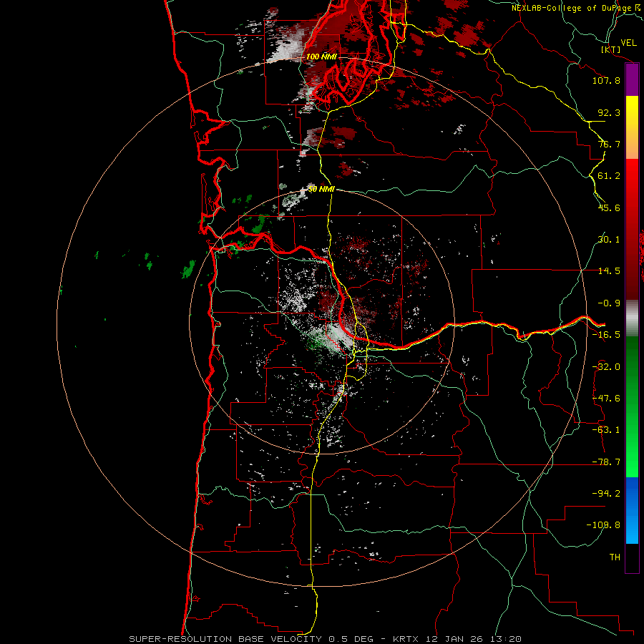Select the 61.2 legend value
The height and width of the screenshot is (644, 644).
609,176
